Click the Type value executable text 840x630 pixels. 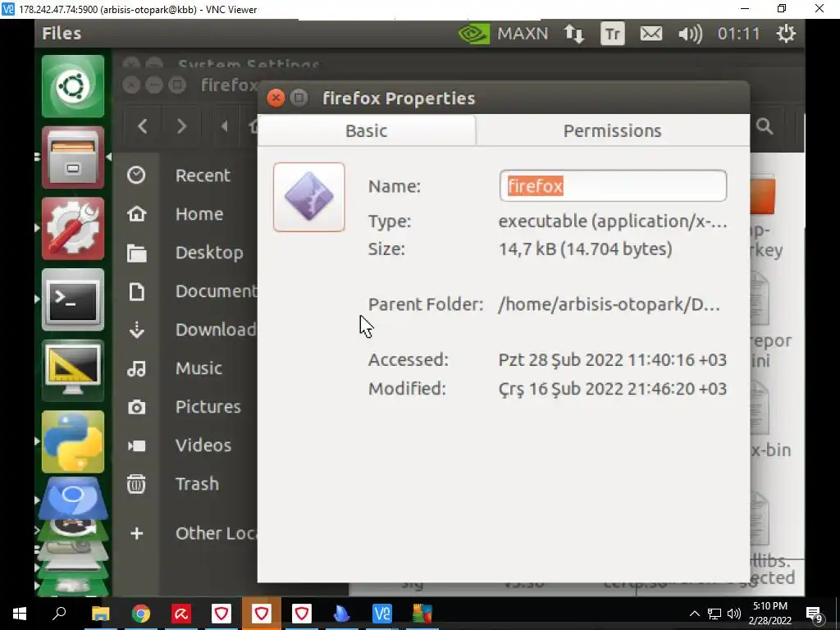[613, 221]
